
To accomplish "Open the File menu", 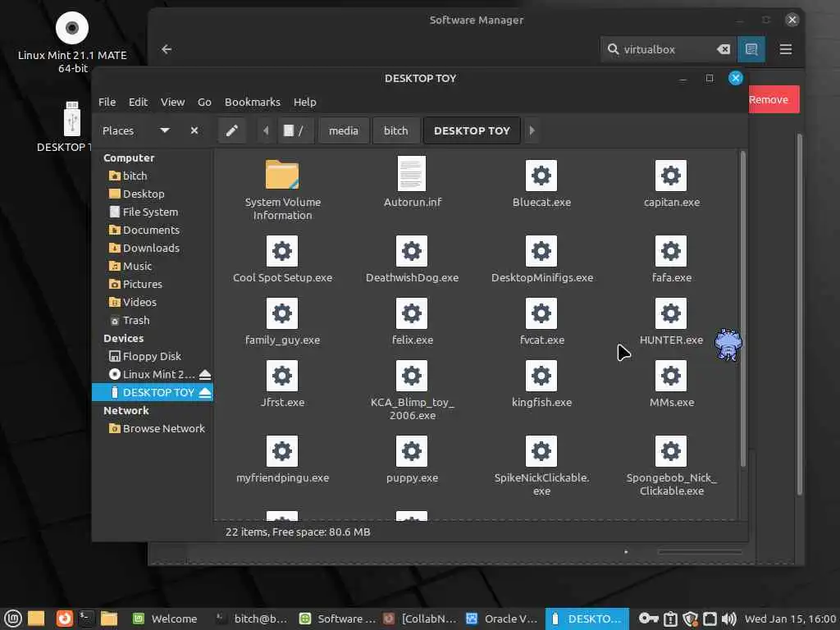I will click(107, 102).
